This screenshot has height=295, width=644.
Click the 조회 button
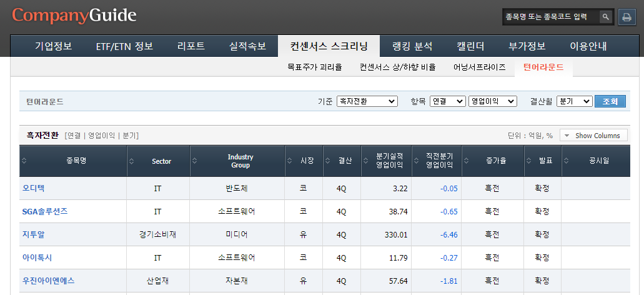[x=610, y=101]
